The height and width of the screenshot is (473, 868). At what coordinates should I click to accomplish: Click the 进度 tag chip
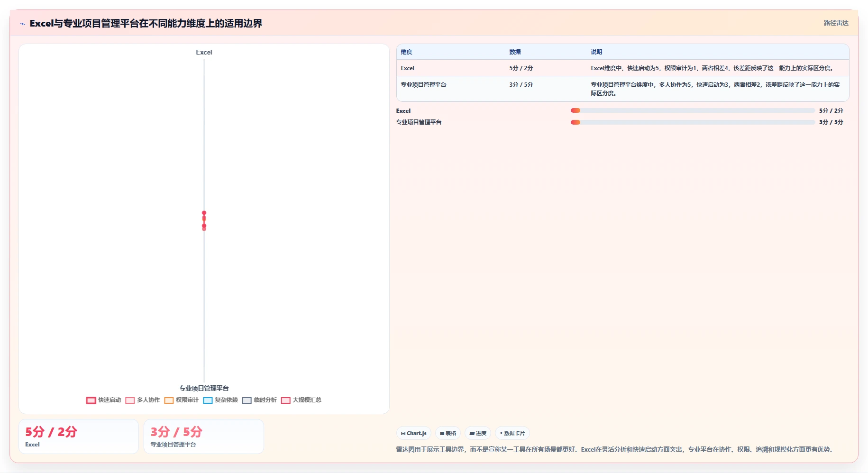(x=478, y=433)
